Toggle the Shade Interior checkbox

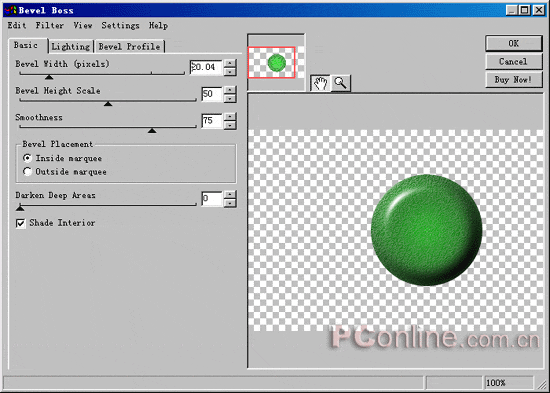pyautogui.click(x=21, y=223)
